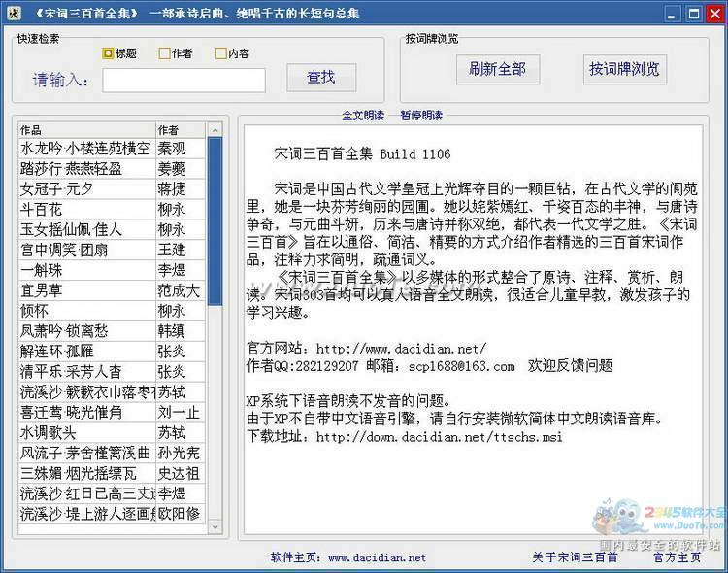Click the 刷新全部 button
Screen dimensions: 728x573
(x=498, y=69)
